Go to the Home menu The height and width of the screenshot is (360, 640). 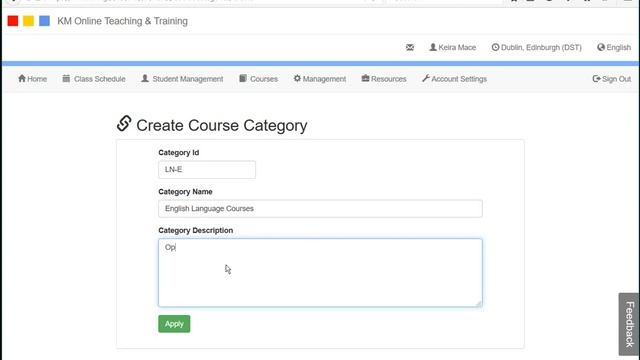(x=33, y=79)
